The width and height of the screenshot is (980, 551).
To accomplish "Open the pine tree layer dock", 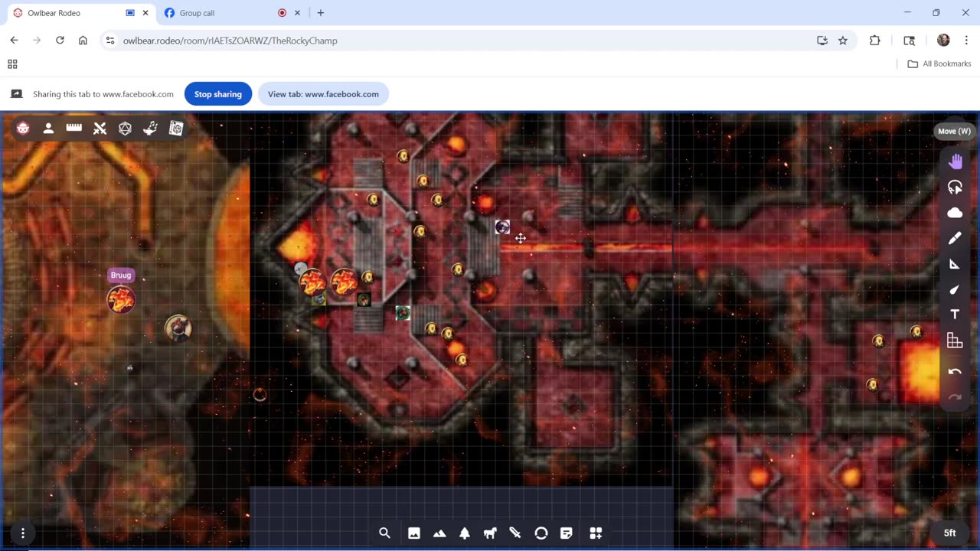I will (465, 533).
